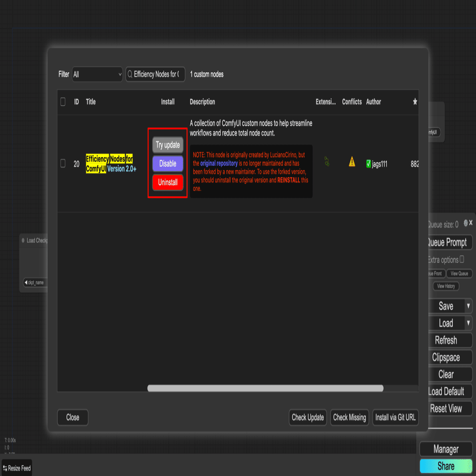
Task: Click the horizontal scrollbar in node table
Action: 265,388
